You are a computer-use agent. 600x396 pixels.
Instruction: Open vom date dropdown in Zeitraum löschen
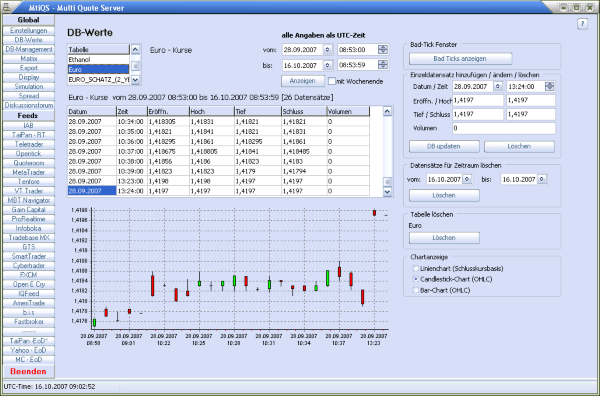coord(467,179)
